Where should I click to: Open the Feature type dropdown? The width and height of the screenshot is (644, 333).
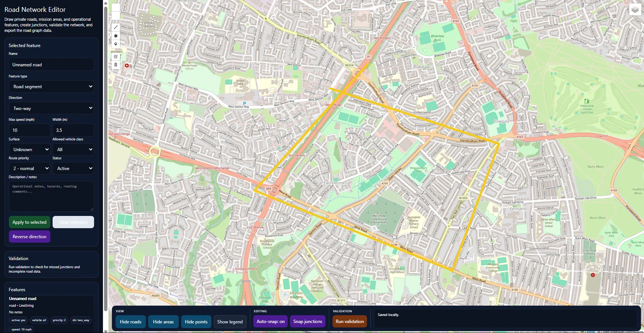[51, 87]
